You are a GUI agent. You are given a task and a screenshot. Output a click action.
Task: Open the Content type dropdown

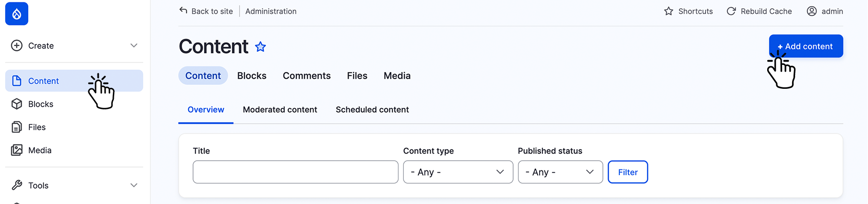[x=458, y=172]
